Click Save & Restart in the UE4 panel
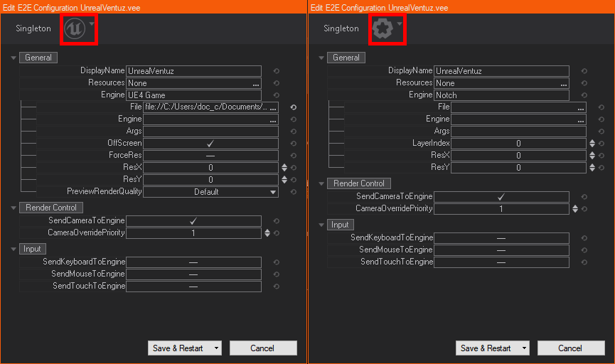Screen dimensions: 615x364 (x=178, y=348)
